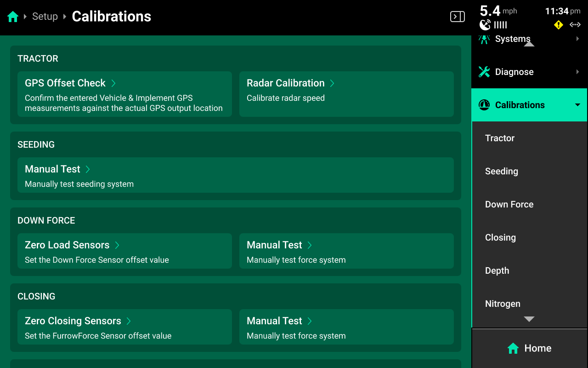Collapse the side panel with the toggle icon
This screenshot has height=368, width=588.
457,17
